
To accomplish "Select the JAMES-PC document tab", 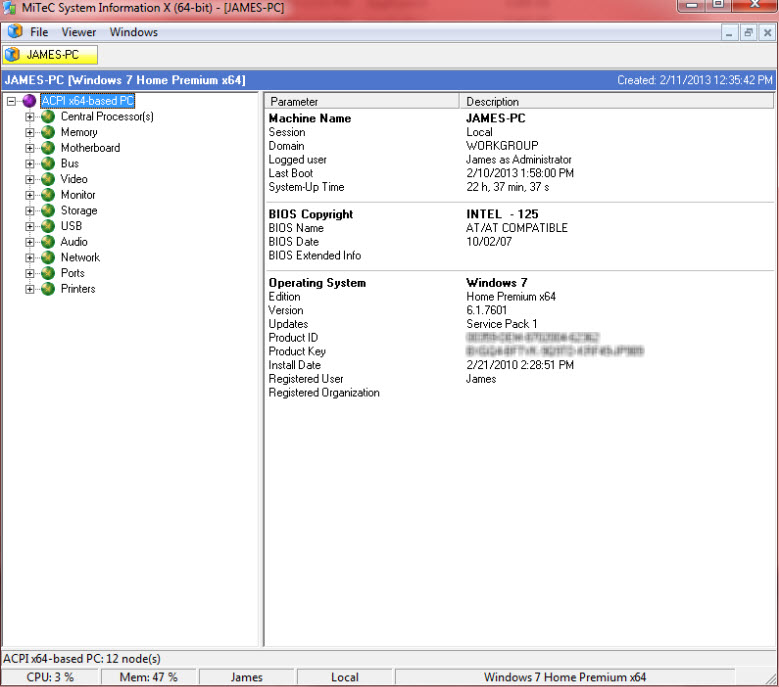I will point(50,55).
